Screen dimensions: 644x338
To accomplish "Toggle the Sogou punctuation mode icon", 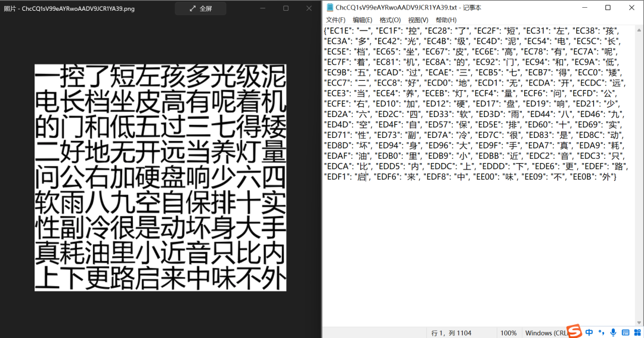I will [x=601, y=332].
